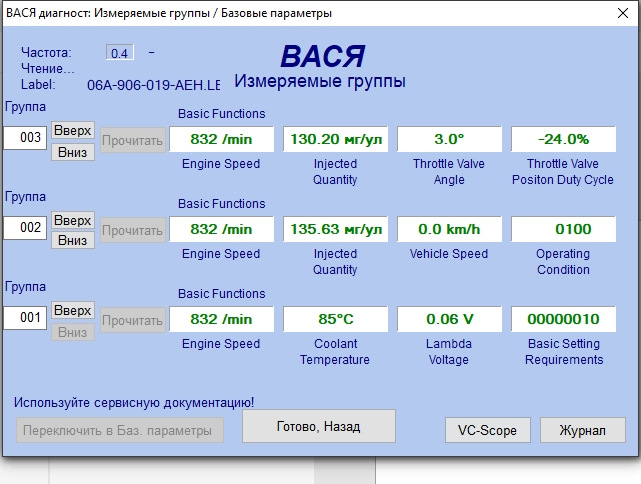The width and height of the screenshot is (641, 484).
Task: Click the Измеряемые группы heading
Action: (x=320, y=81)
